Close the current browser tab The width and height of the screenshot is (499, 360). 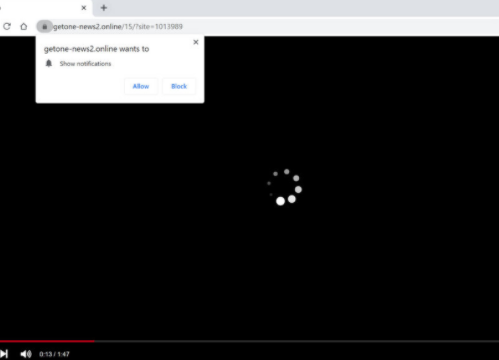tap(84, 8)
